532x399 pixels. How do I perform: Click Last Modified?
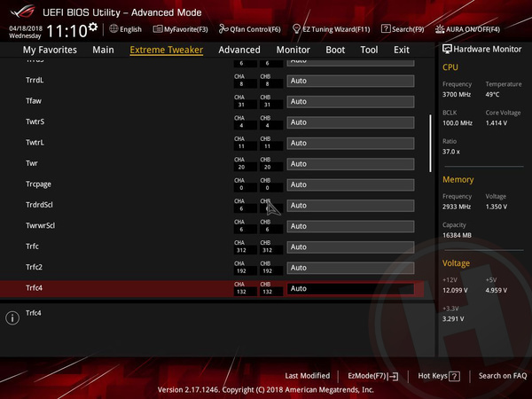click(x=308, y=376)
